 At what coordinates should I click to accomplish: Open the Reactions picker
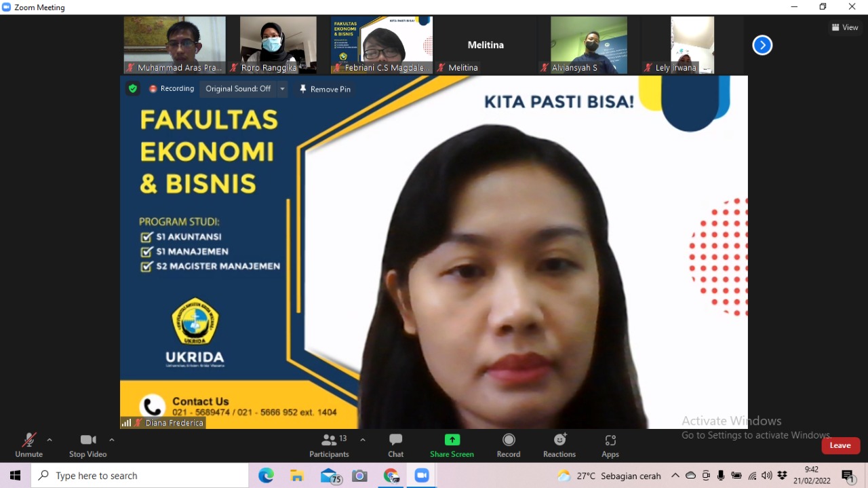click(559, 445)
